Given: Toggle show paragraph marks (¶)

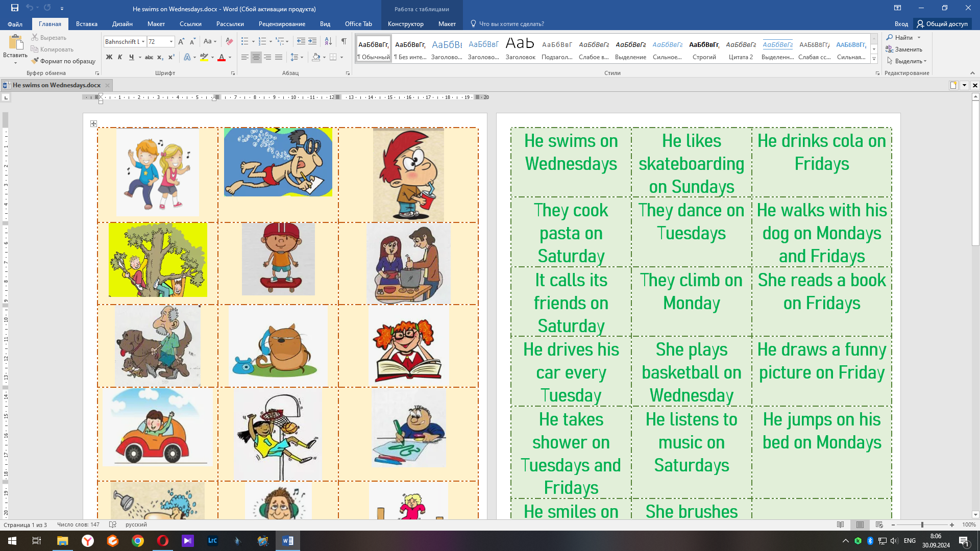Looking at the screenshot, I should point(344,42).
